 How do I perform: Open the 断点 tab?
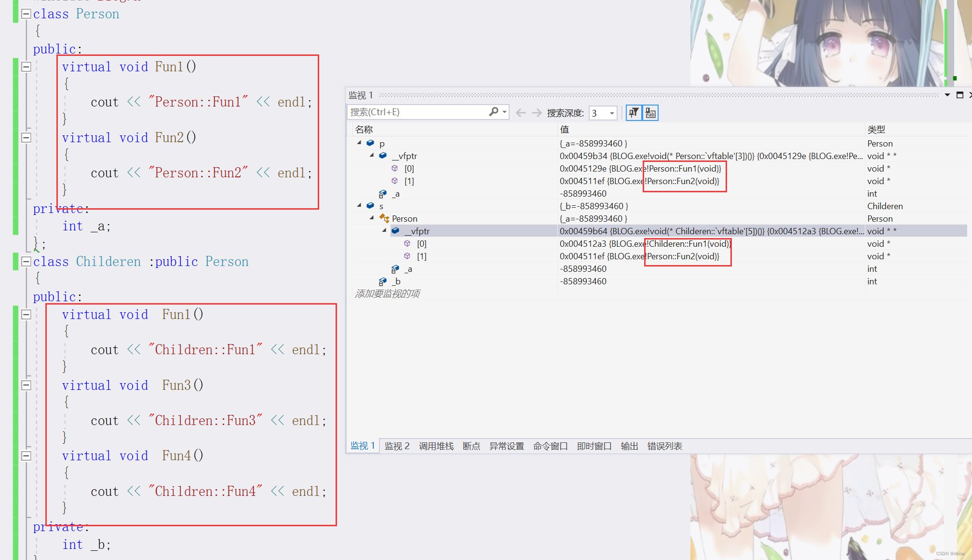[471, 446]
